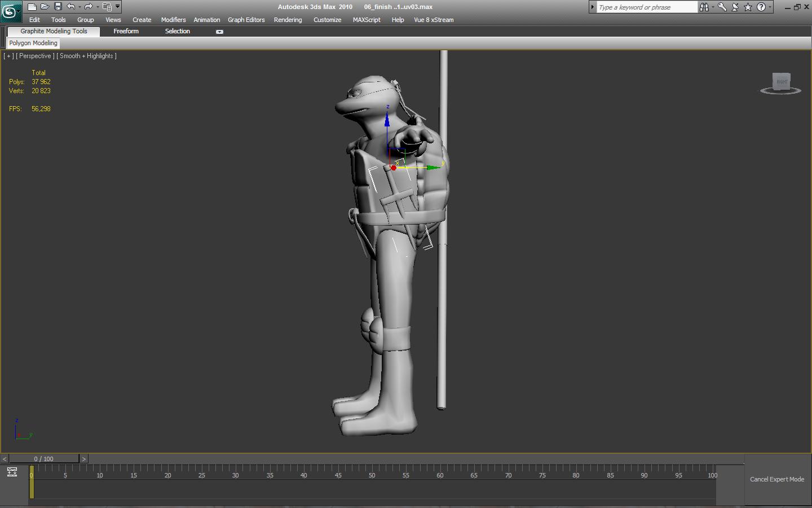Screen dimensions: 812x508
Task: Open the Create menu
Action: (x=142, y=20)
